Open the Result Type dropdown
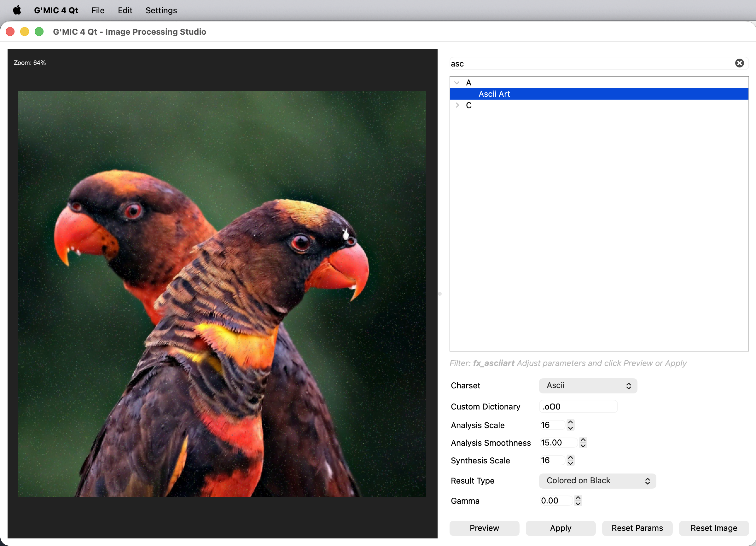756x546 pixels. coord(597,481)
